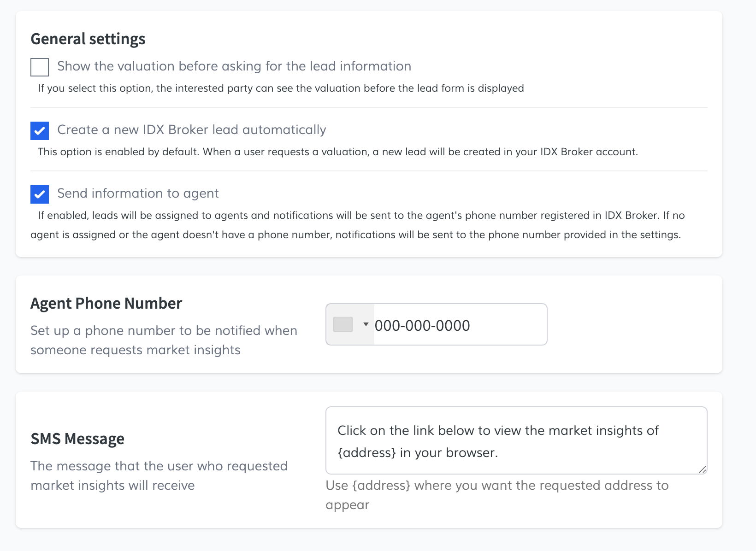Uncheck the Send information to agent checkbox

[x=40, y=194]
